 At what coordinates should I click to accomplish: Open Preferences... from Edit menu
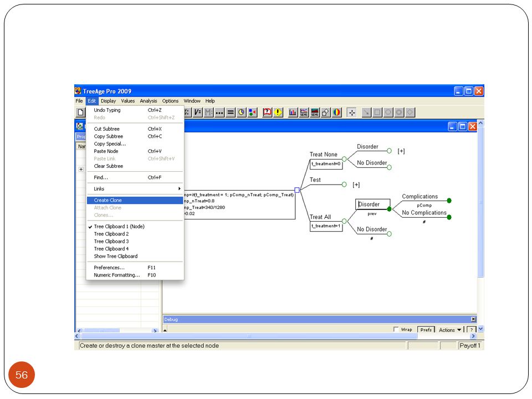point(135,268)
